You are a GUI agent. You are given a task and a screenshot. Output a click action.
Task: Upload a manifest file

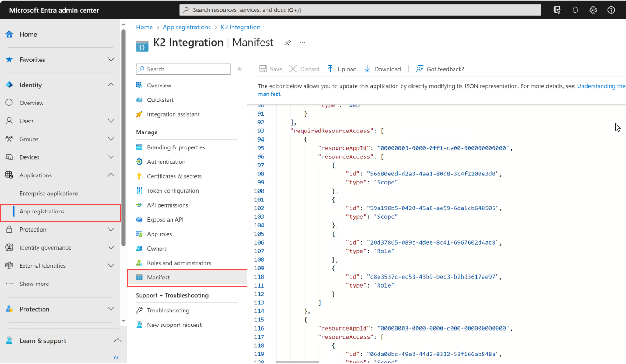click(x=342, y=69)
